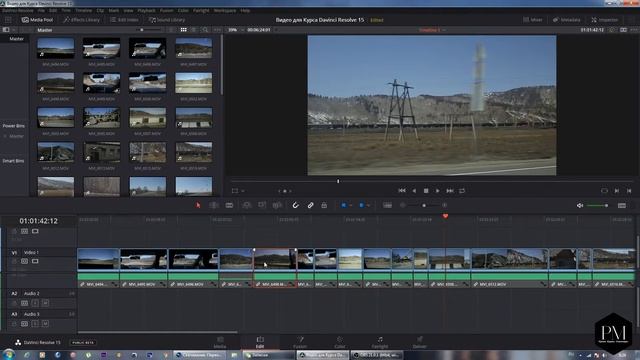The height and width of the screenshot is (360, 640).
Task: Open the Help menu
Action: [x=245, y=10]
